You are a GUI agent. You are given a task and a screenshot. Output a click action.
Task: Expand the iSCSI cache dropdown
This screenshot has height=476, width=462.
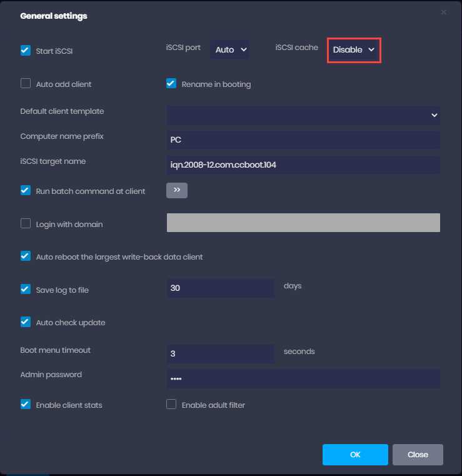354,49
